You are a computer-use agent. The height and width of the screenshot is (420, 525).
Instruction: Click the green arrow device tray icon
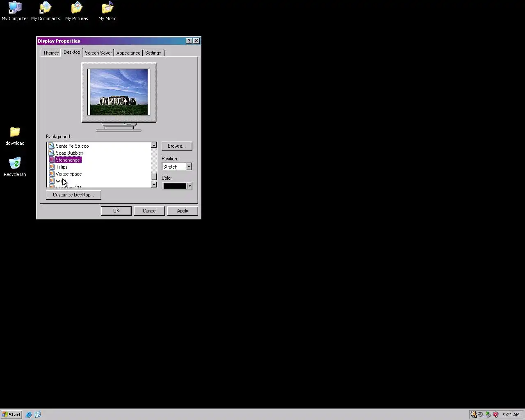[x=488, y=415]
